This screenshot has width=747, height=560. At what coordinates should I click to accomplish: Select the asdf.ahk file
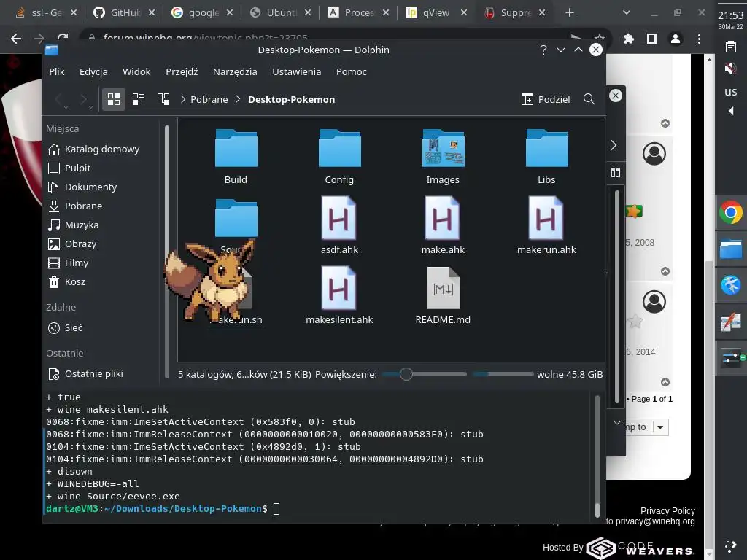339,226
